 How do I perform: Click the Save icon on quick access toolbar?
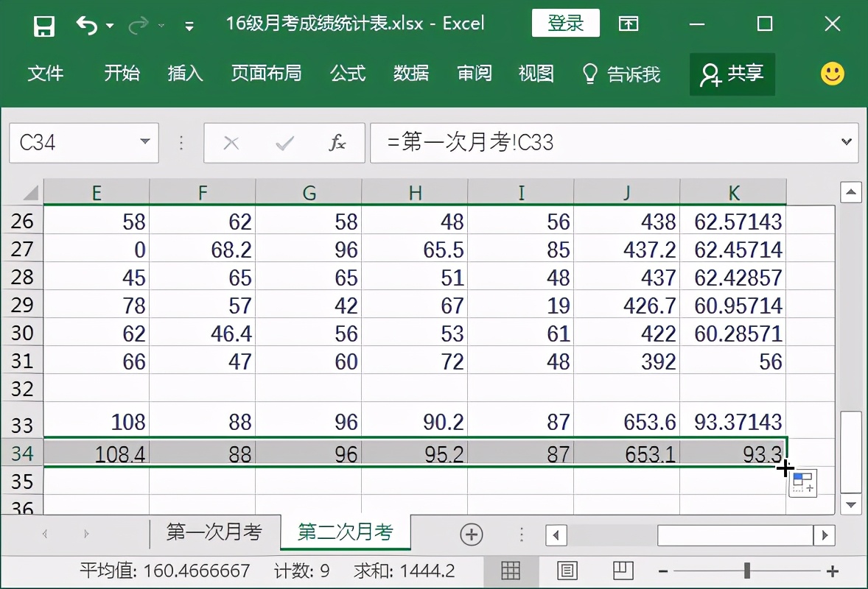pyautogui.click(x=44, y=24)
